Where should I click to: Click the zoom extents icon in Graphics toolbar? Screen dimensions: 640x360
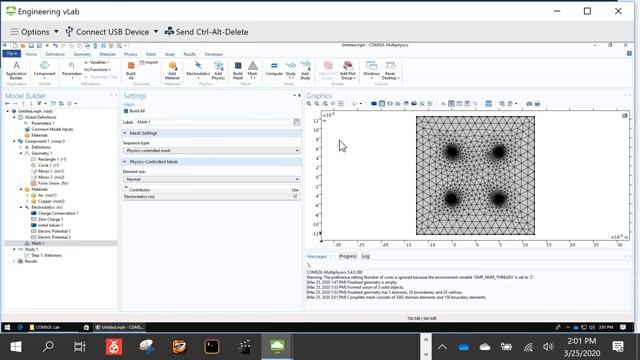pyautogui.click(x=341, y=104)
